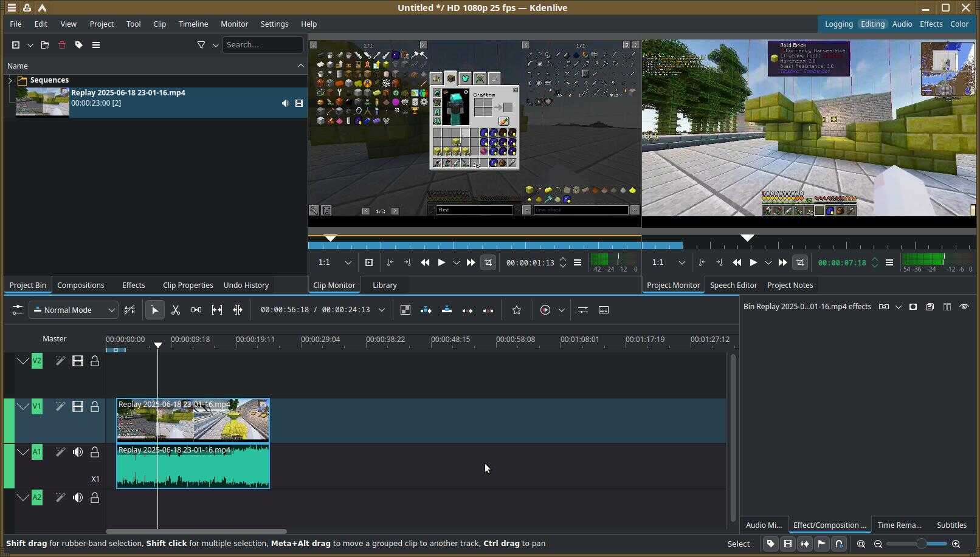The width and height of the screenshot is (980, 557).
Task: Click the Add Clip folder icon
Action: (44, 45)
